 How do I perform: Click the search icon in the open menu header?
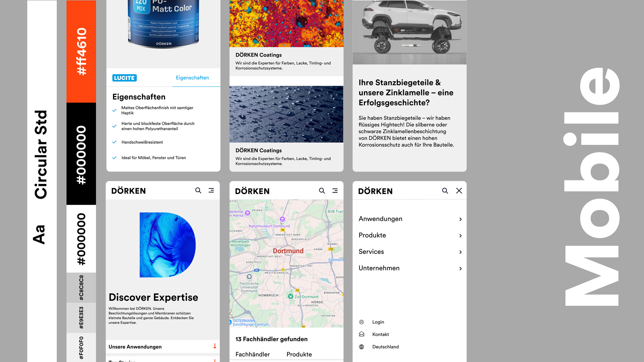tap(445, 191)
